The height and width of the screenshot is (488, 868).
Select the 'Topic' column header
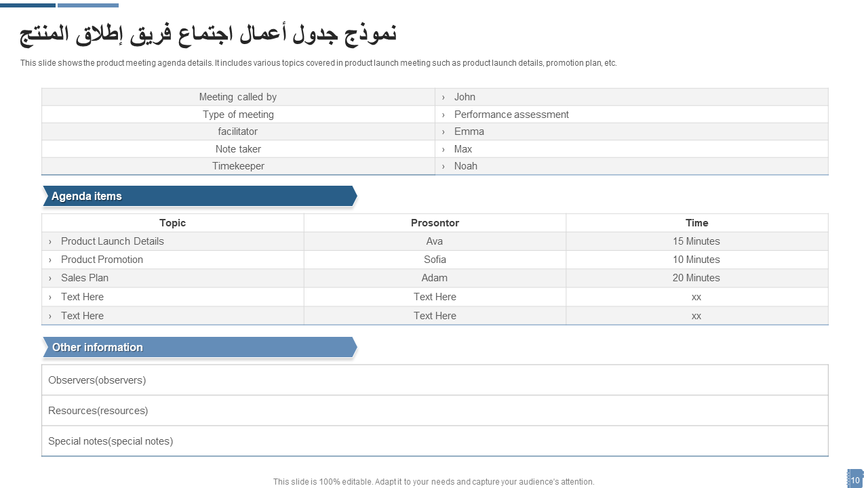pos(173,223)
